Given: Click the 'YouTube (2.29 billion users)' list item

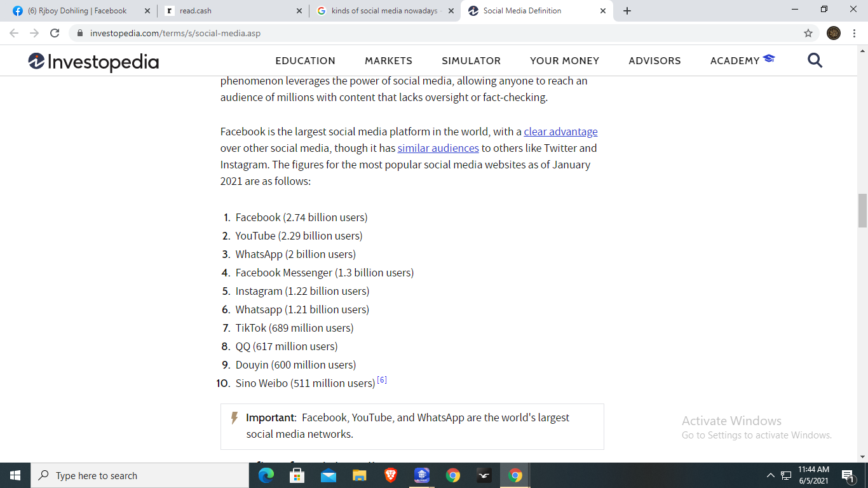Looking at the screenshot, I should pyautogui.click(x=299, y=236).
